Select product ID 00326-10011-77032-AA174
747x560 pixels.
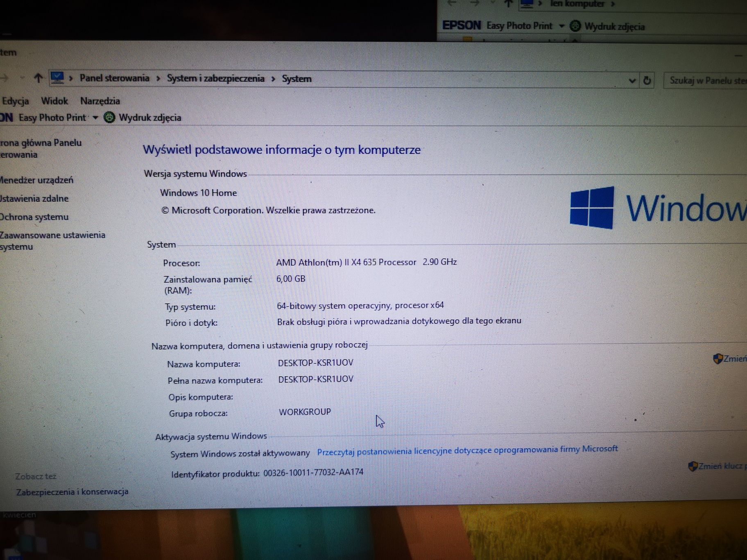313,472
